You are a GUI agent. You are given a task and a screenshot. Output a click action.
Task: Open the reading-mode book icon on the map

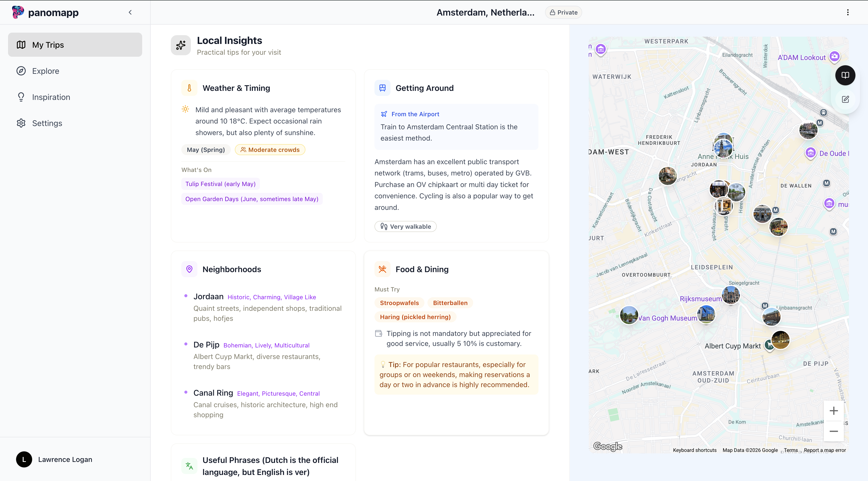tap(845, 75)
